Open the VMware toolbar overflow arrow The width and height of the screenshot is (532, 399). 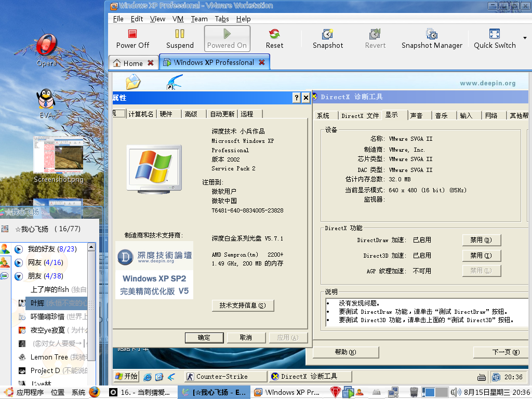click(x=525, y=37)
